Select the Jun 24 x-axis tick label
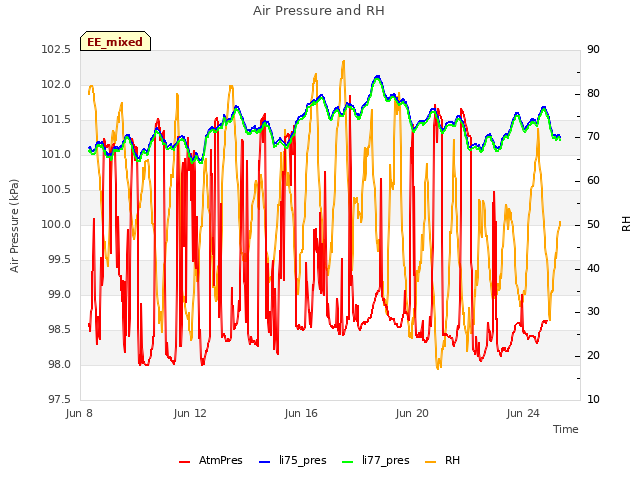Viewport: 640px width, 480px height. pos(523,413)
